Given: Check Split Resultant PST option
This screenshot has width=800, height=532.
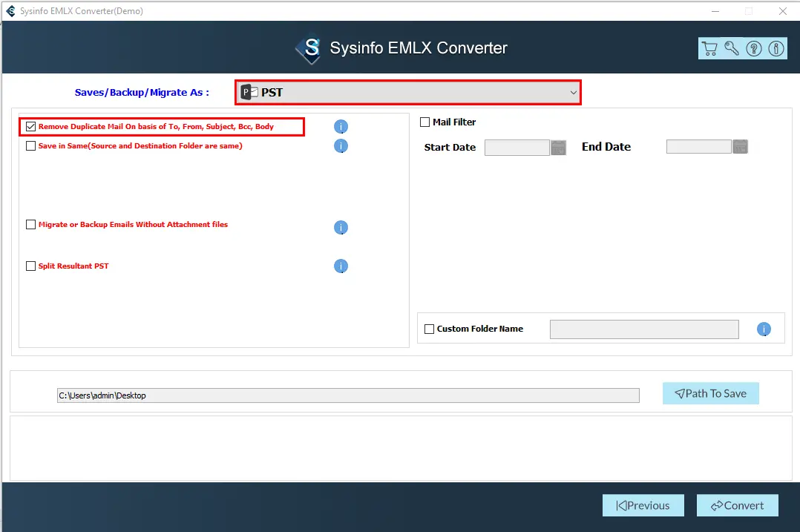Looking at the screenshot, I should [30, 266].
